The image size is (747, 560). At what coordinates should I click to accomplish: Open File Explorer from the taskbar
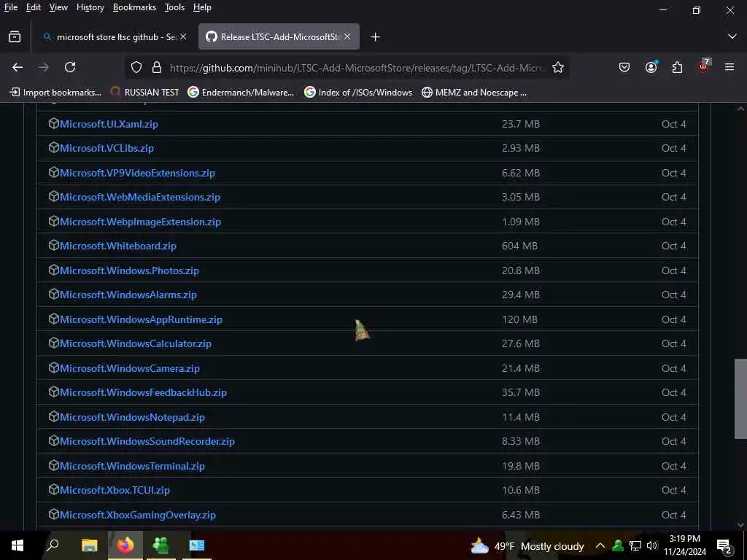point(89,545)
